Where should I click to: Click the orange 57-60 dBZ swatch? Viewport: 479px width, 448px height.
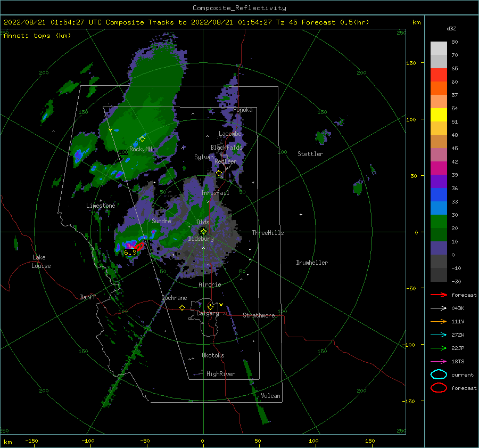coord(439,88)
